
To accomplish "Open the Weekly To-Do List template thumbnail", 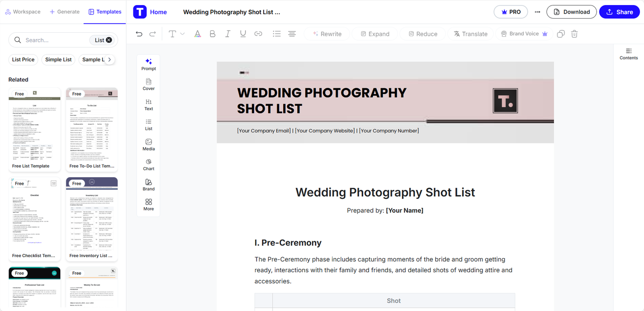I will [x=92, y=287].
